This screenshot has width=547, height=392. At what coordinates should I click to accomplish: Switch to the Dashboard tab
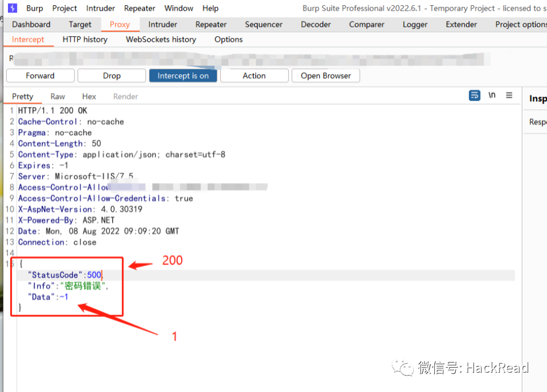31,24
